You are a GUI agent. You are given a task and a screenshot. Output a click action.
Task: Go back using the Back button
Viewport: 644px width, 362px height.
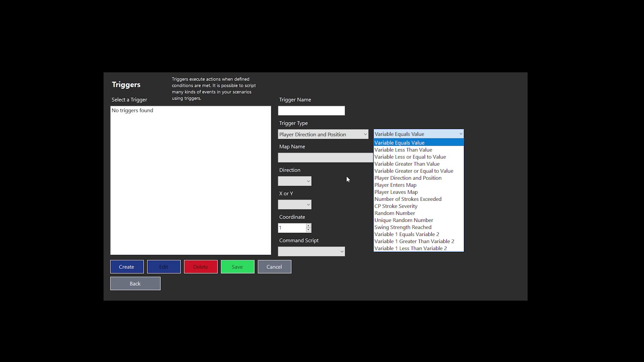(135, 284)
